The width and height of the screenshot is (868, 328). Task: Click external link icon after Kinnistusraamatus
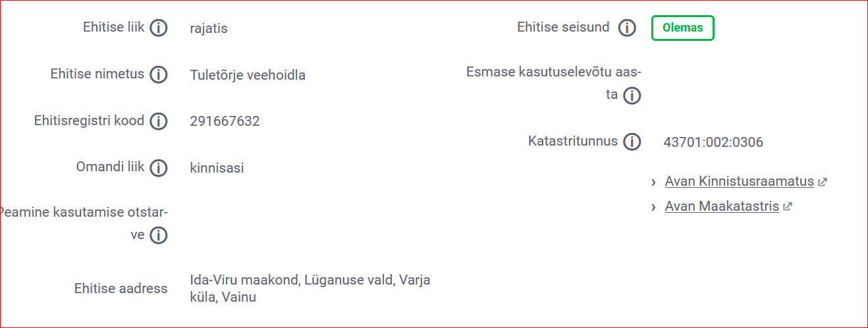(822, 182)
